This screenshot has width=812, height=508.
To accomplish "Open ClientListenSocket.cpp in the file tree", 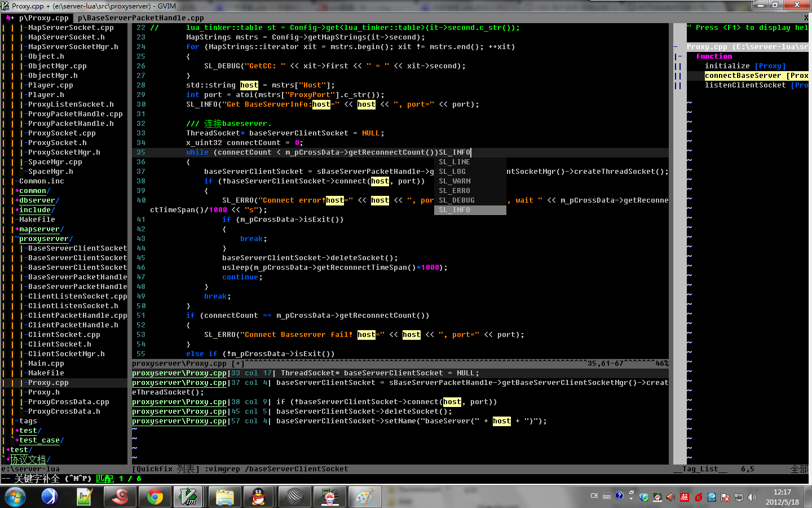I will click(78, 296).
